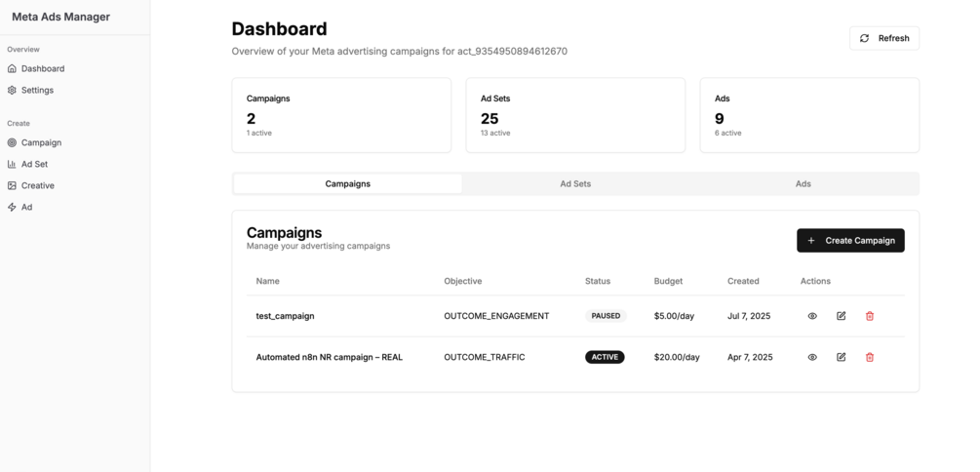Click the ACTIVE status badge
This screenshot has height=472, width=980.
[605, 357]
